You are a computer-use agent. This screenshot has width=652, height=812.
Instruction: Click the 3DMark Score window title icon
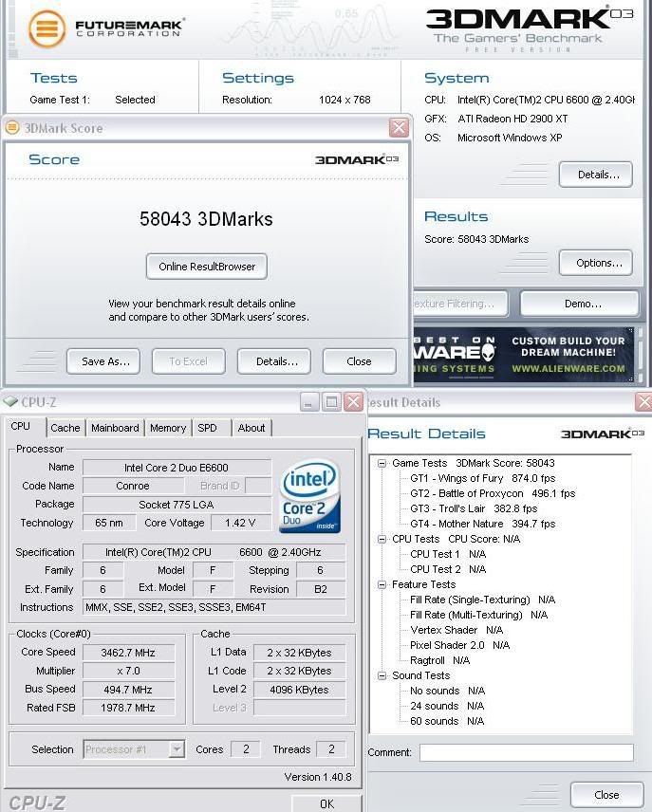point(12,127)
